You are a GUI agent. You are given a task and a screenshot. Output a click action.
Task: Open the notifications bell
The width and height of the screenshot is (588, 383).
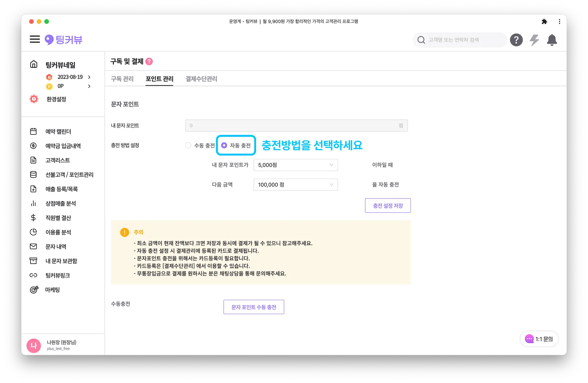point(552,40)
